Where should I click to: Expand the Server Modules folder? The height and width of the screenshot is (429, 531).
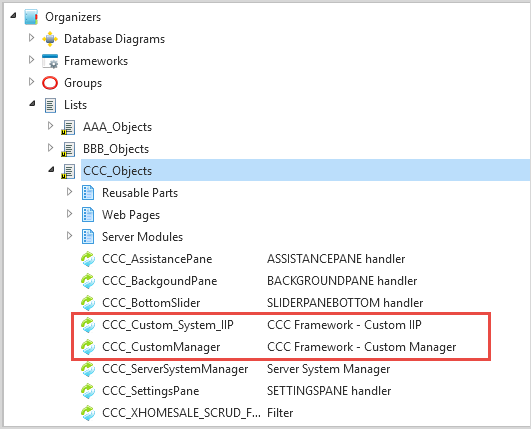tap(69, 236)
